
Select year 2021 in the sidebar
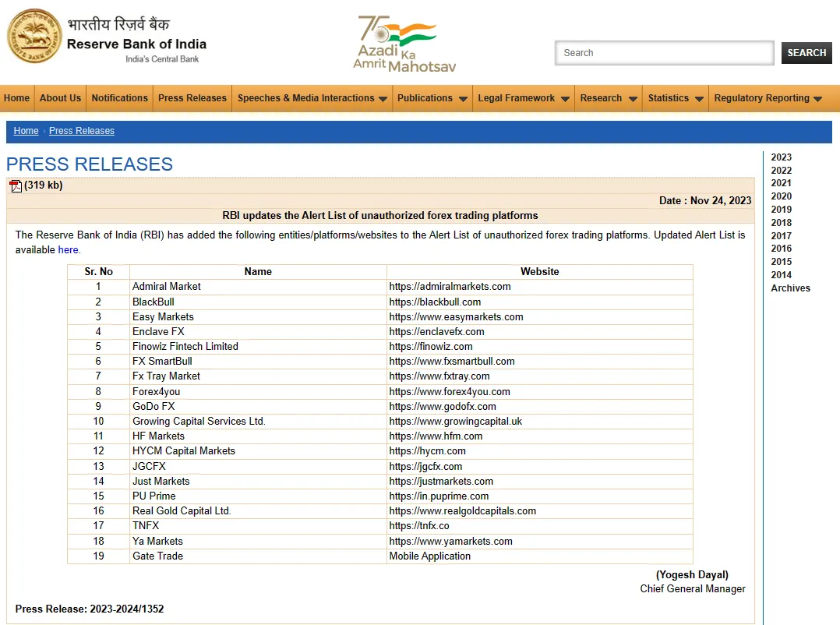781,183
